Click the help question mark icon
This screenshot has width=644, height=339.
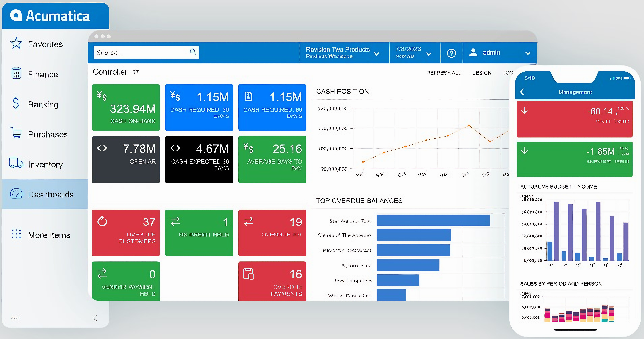tap(451, 53)
